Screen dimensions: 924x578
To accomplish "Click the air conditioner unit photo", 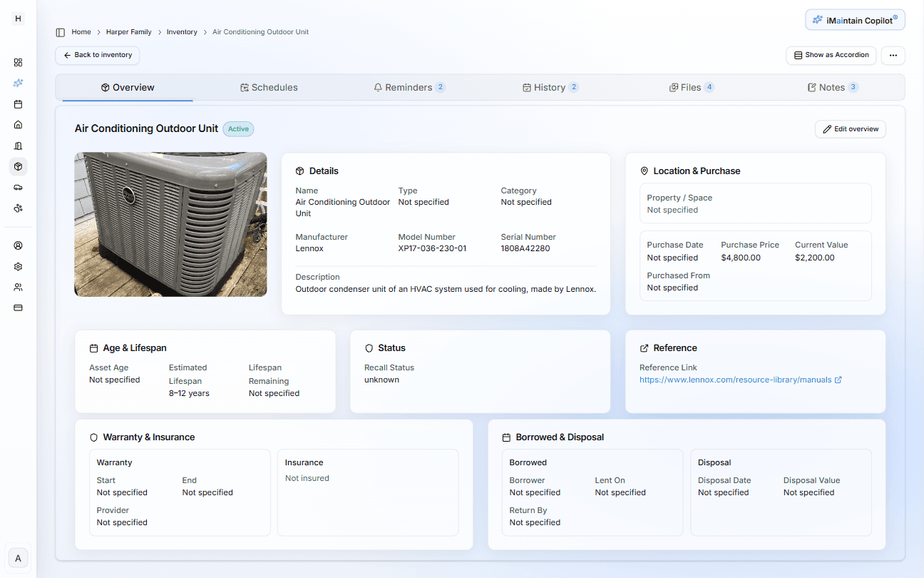I will click(x=170, y=224).
